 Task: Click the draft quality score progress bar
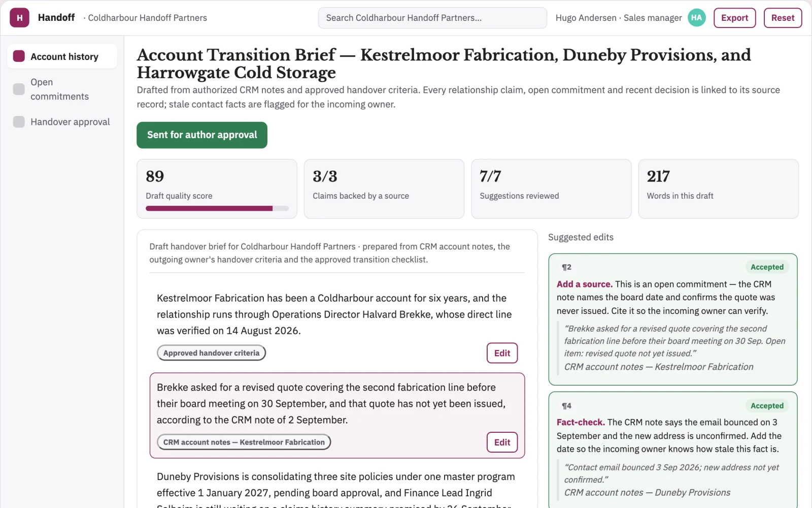click(x=217, y=208)
